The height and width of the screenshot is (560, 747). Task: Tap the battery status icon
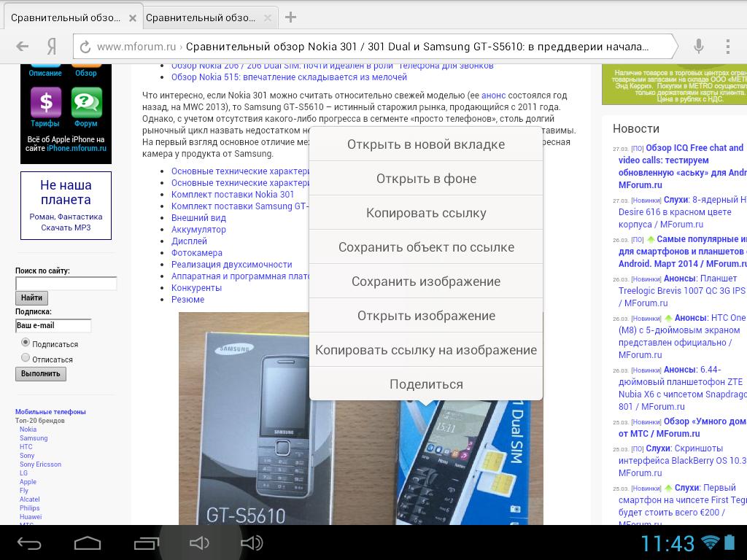click(729, 542)
